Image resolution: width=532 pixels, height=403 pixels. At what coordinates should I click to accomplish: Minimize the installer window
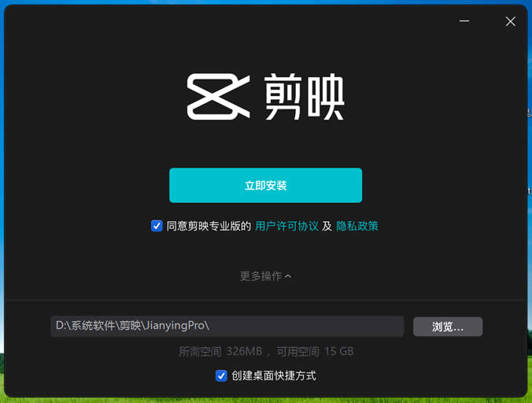(x=464, y=21)
